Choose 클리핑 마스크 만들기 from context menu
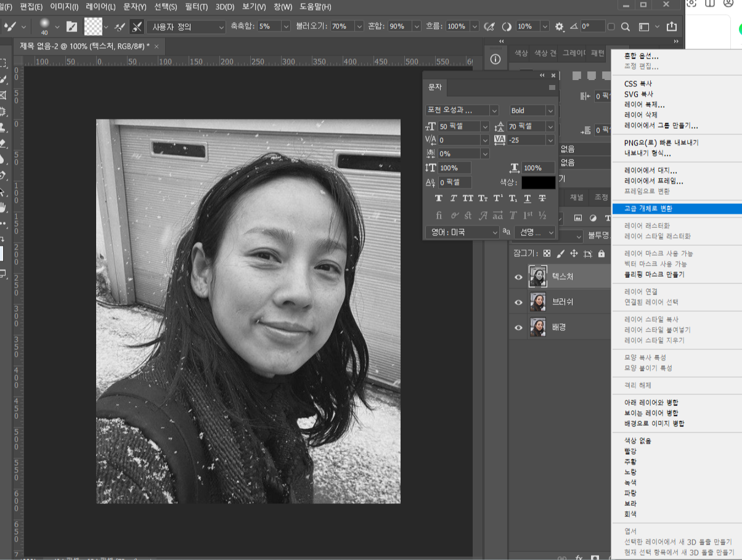 coord(654,274)
